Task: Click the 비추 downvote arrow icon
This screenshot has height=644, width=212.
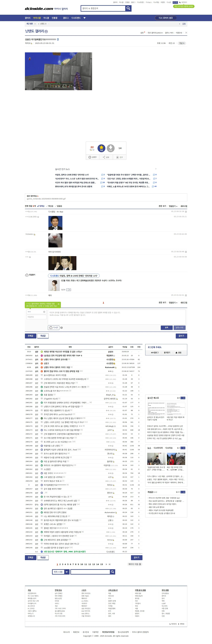Action: click(111, 148)
